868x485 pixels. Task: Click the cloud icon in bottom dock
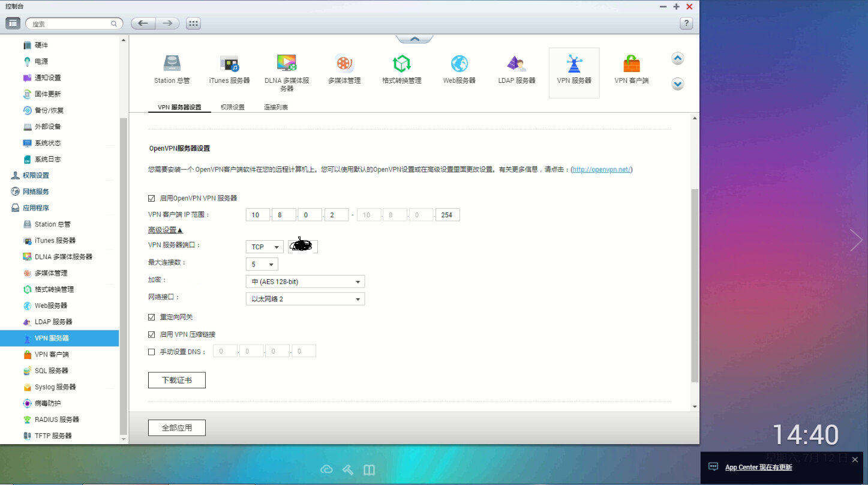[x=326, y=469]
